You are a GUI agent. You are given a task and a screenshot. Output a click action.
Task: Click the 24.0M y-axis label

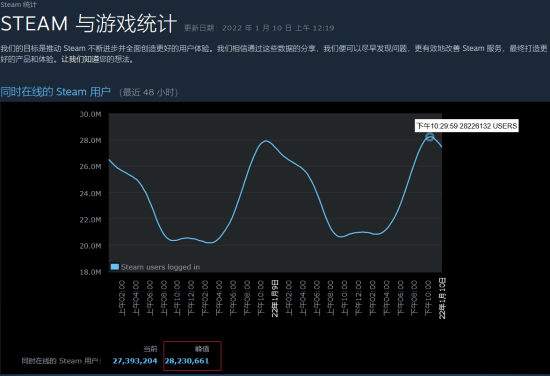[x=90, y=193]
